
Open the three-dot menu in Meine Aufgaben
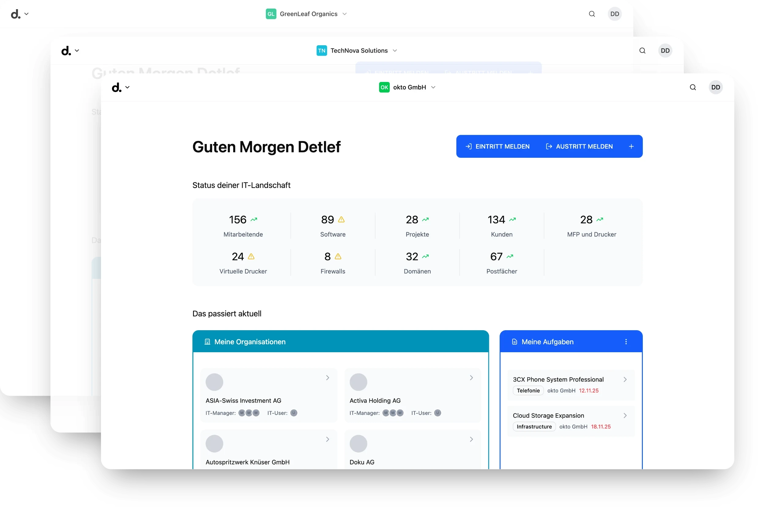pos(626,342)
